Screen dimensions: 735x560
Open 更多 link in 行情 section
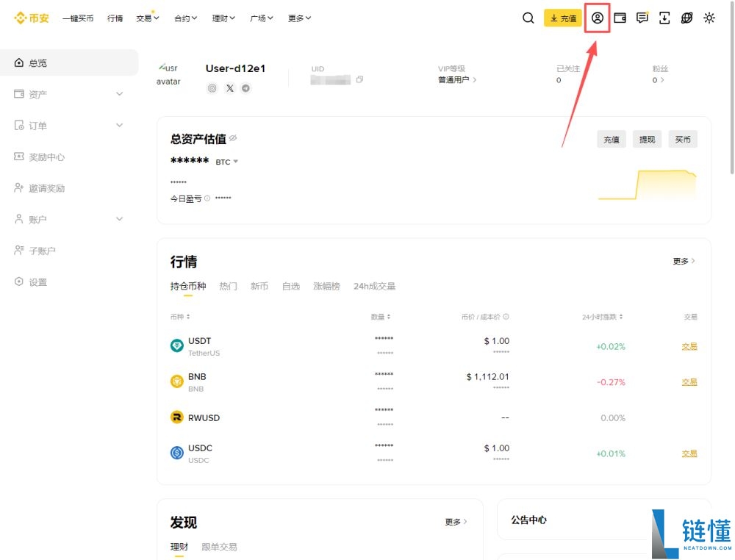tap(684, 261)
